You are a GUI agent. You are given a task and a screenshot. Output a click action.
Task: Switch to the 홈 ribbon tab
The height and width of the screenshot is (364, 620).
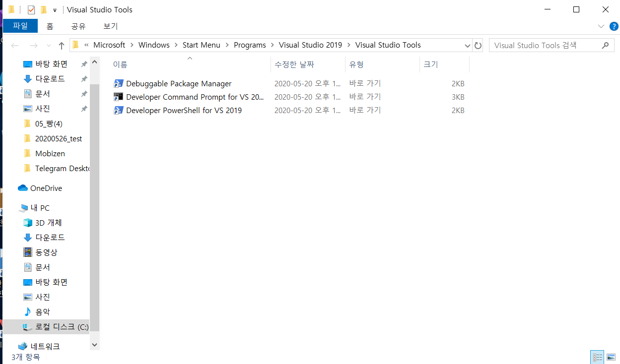tap(50, 26)
